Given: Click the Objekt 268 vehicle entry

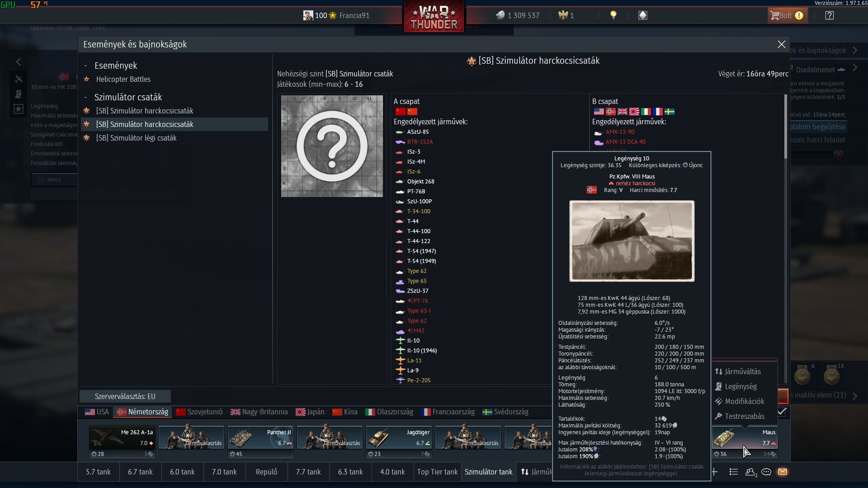Looking at the screenshot, I should click(x=420, y=182).
